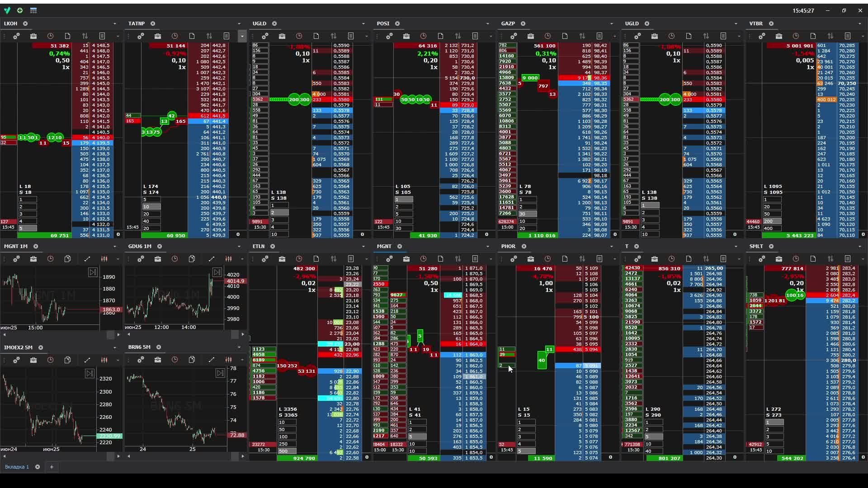Click the list icon in GAZP panel

[599, 36]
